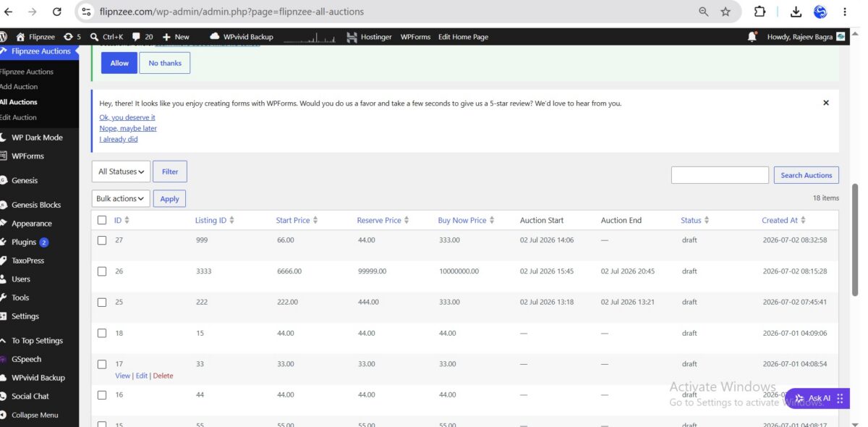This screenshot has height=427, width=868.
Task: Check the checkbox for auction ID 27
Action: (x=102, y=240)
